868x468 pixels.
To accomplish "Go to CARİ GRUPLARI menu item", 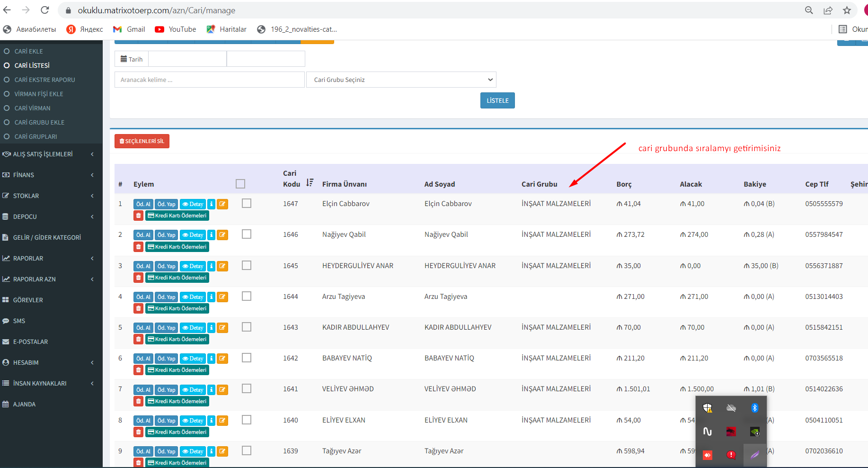I will [x=35, y=136].
